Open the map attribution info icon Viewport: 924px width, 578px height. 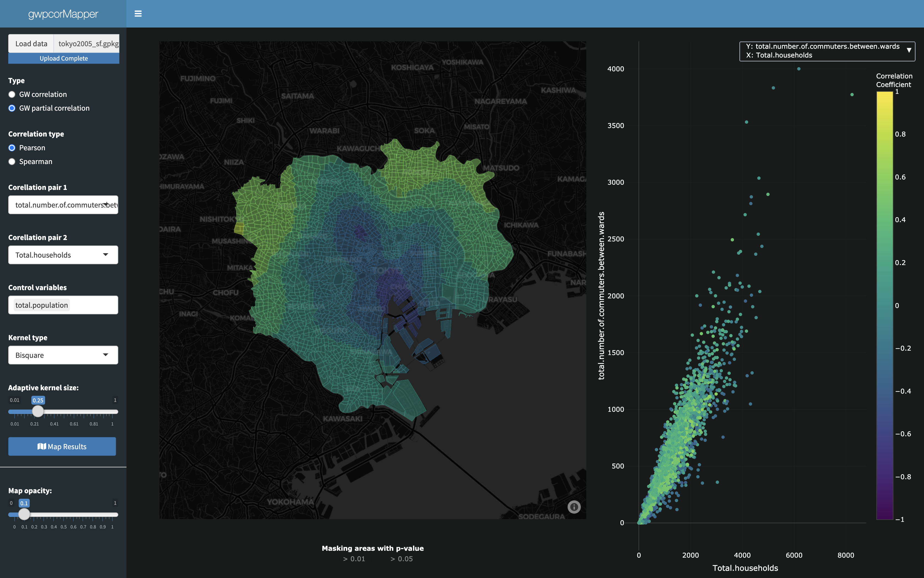point(574,506)
